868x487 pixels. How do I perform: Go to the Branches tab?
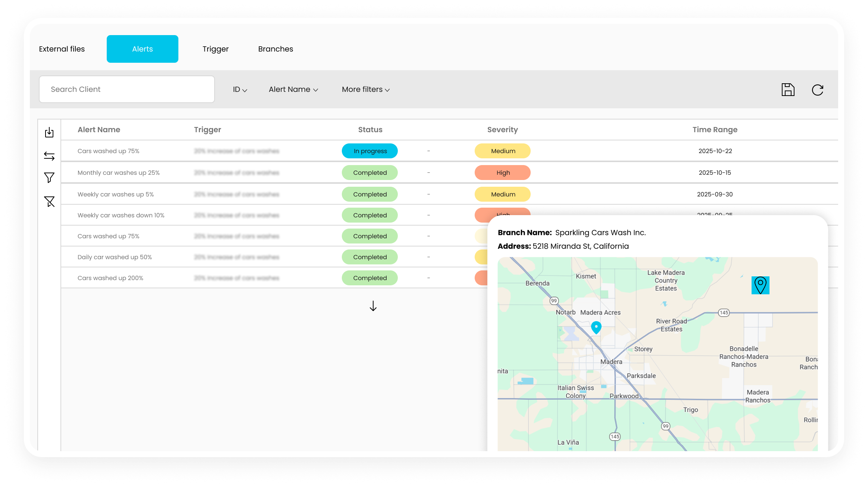pos(275,49)
